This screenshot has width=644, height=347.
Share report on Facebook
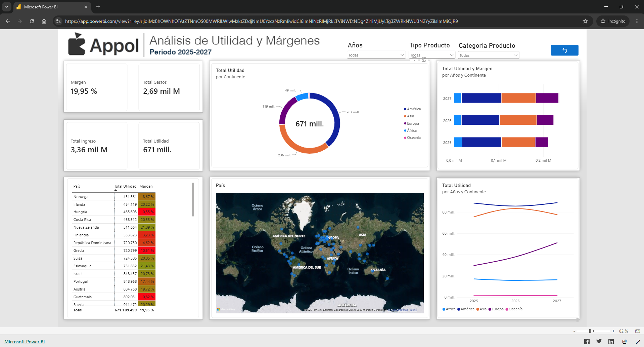click(x=587, y=342)
